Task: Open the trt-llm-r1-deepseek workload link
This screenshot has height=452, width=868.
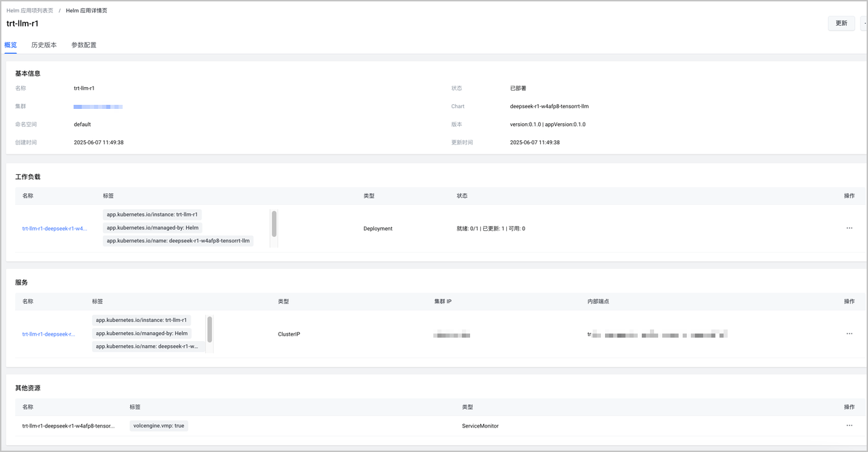Action: point(55,229)
